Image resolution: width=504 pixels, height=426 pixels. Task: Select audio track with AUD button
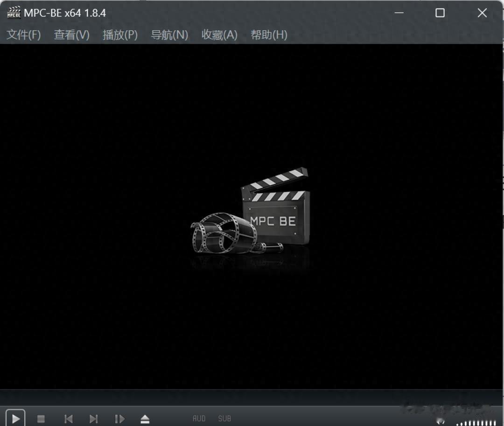tap(199, 419)
